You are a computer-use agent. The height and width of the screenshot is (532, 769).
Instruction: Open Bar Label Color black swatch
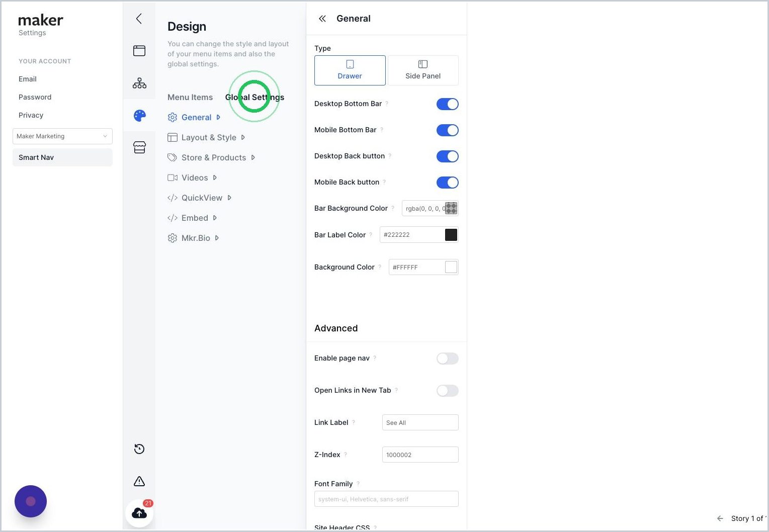click(451, 235)
